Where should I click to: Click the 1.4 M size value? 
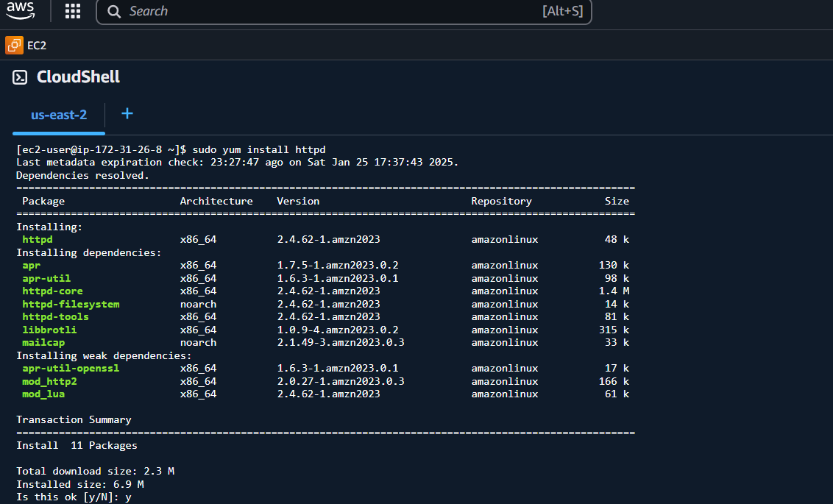pyautogui.click(x=614, y=291)
